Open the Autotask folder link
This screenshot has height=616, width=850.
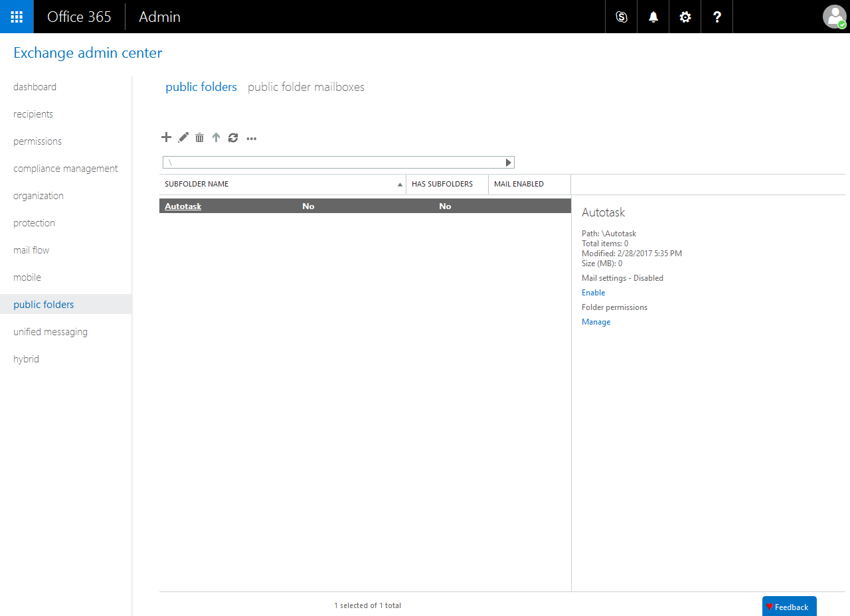point(183,206)
